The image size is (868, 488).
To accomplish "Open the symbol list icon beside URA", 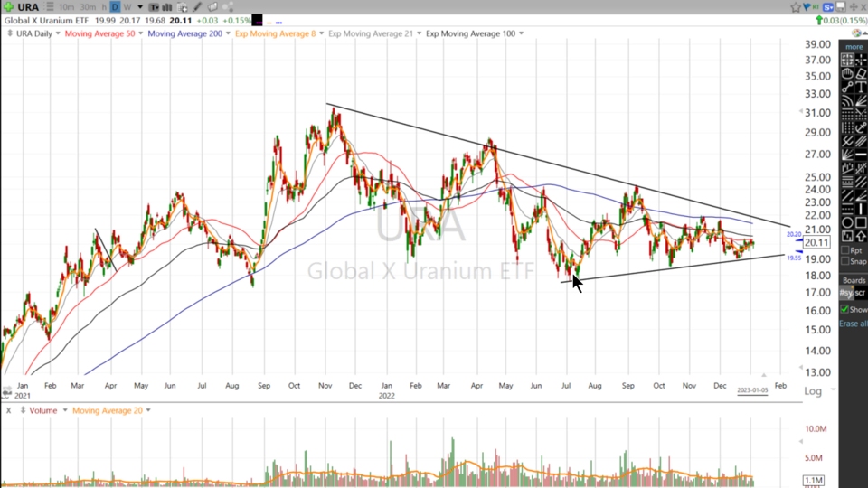I will coord(50,7).
